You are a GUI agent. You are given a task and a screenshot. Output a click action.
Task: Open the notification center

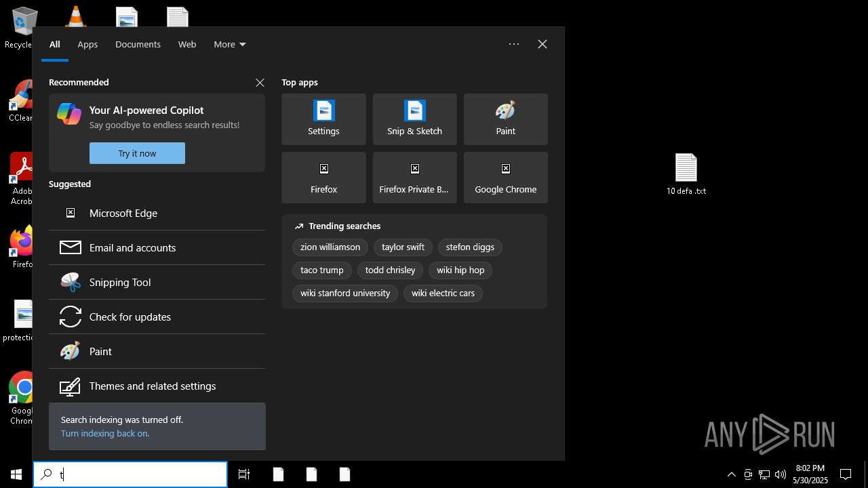tap(846, 474)
